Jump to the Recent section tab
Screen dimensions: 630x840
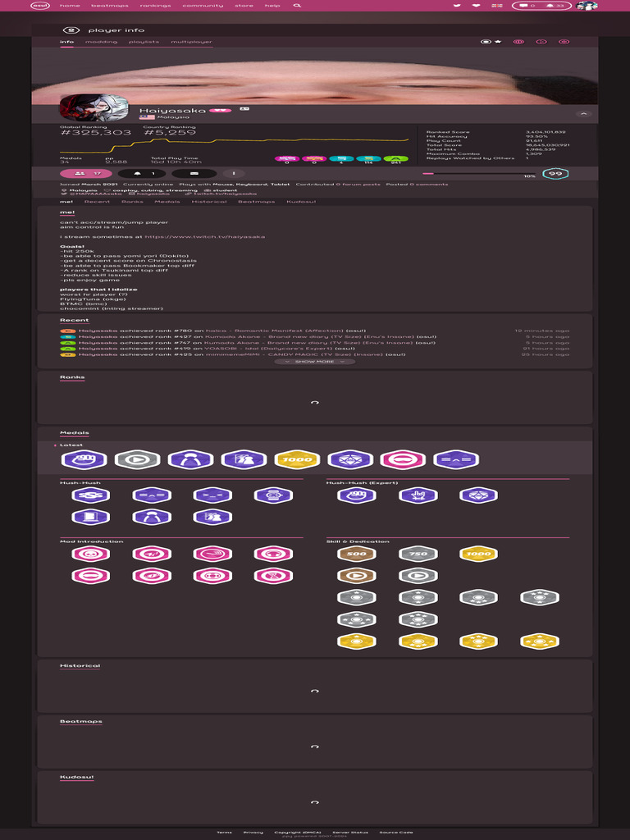[x=97, y=202]
